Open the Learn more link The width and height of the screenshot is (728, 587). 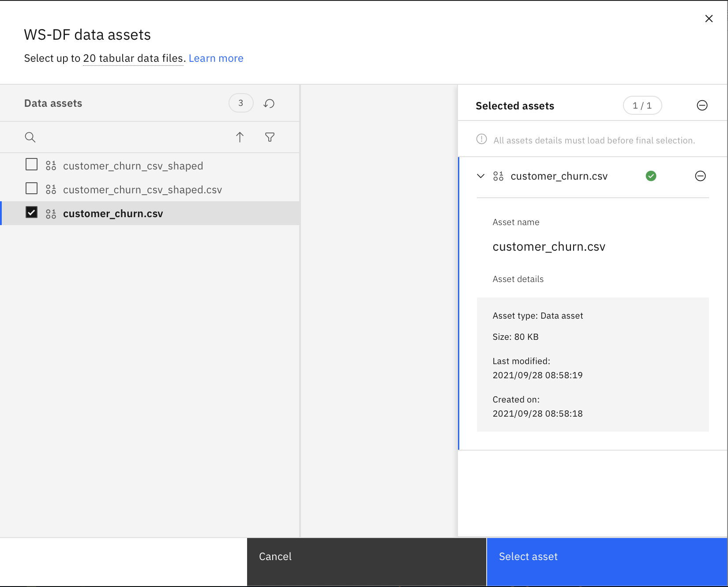[x=216, y=58]
